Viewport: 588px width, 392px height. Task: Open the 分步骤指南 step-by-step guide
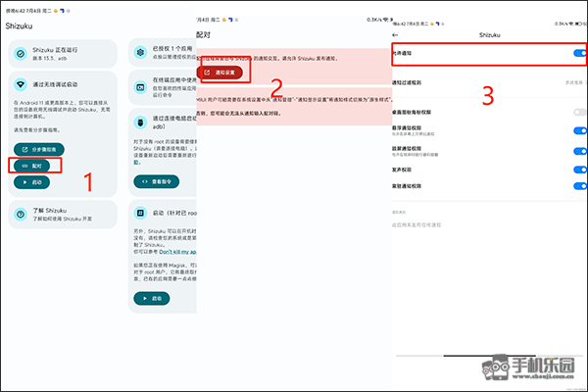click(39, 149)
